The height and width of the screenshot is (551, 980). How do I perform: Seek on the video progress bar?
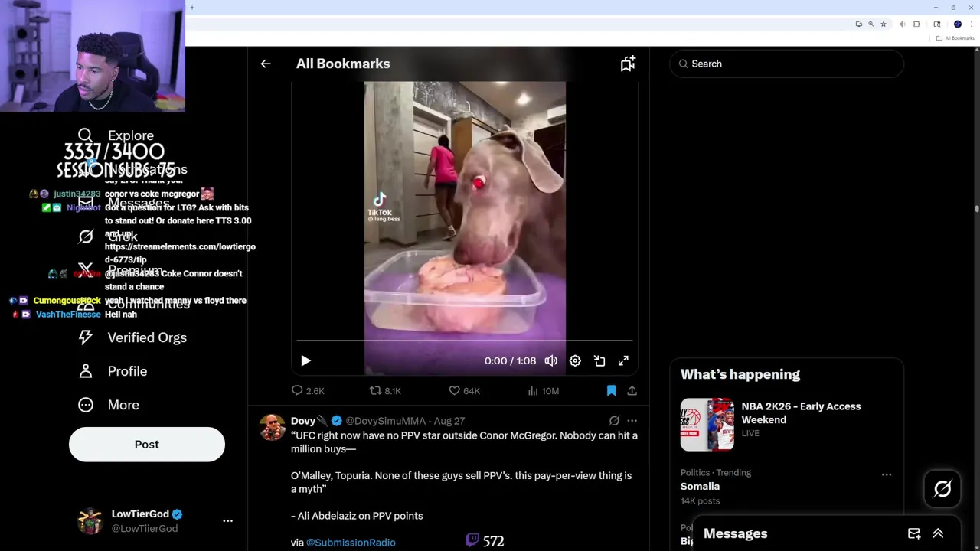click(x=465, y=341)
